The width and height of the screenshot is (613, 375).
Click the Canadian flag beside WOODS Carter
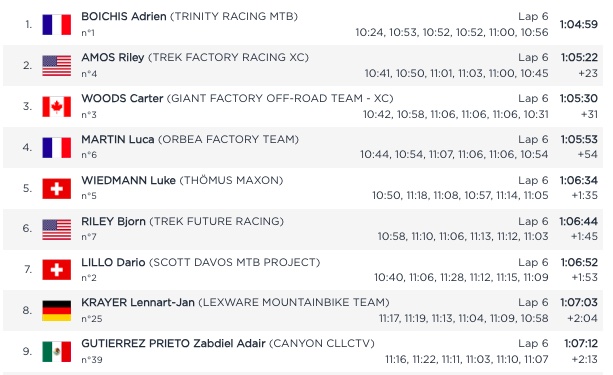pyautogui.click(x=57, y=106)
